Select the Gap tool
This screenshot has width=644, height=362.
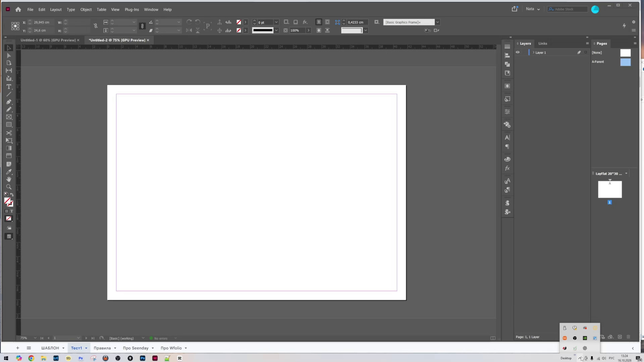point(9,71)
